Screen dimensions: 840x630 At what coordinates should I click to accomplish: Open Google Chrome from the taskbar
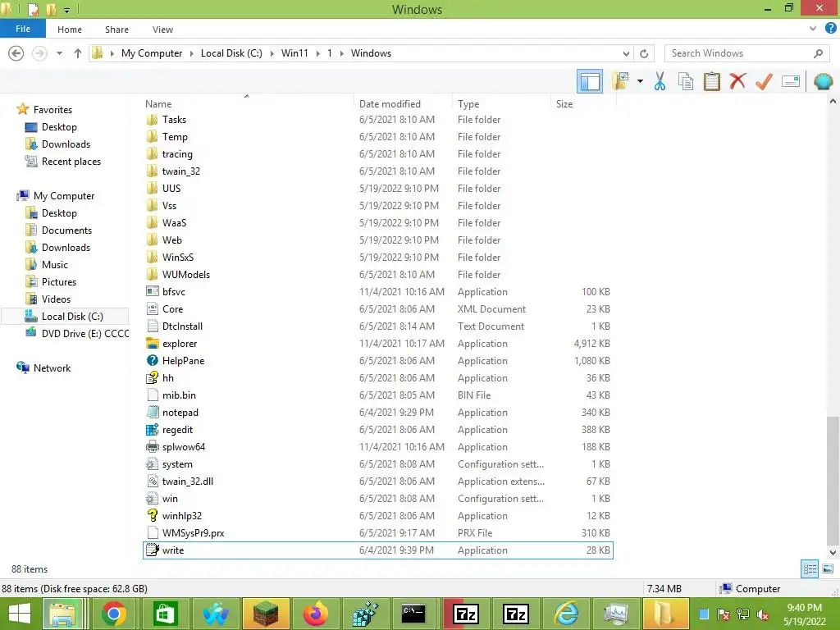click(114, 614)
